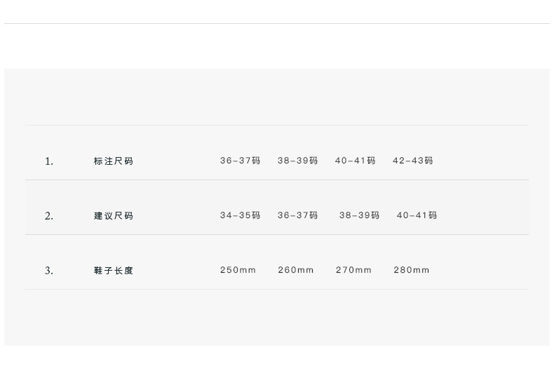
Task: Select the 260mm shoe length value
Action: tap(296, 270)
